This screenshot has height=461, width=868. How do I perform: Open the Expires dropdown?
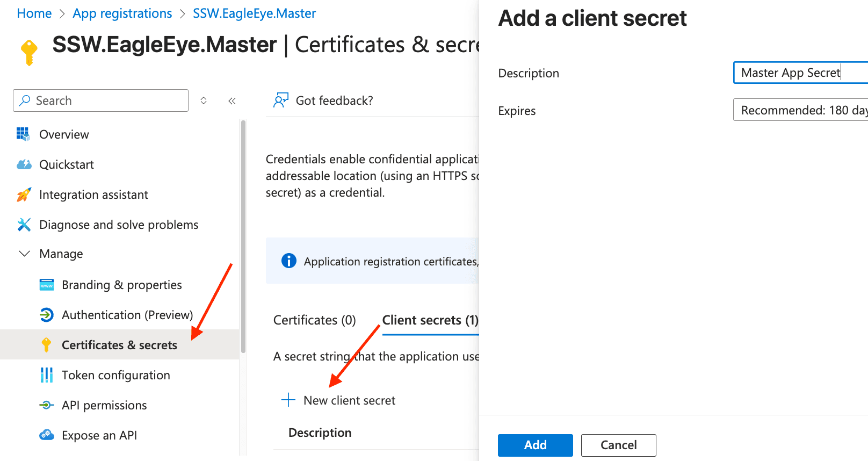click(800, 110)
